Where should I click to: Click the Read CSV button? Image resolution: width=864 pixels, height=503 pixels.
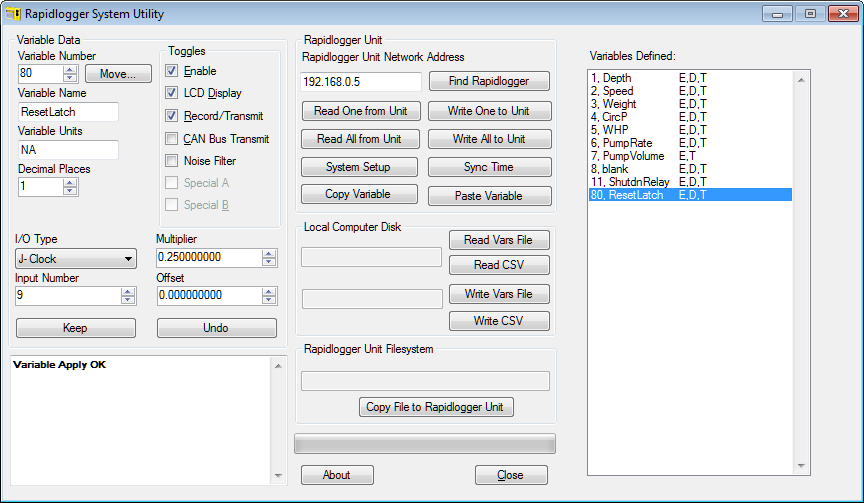[x=499, y=265]
